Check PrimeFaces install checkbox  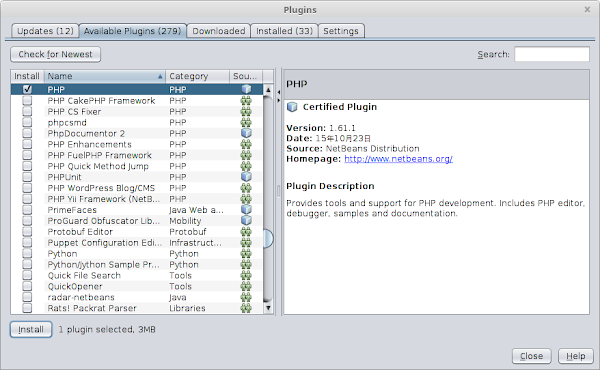(x=27, y=210)
